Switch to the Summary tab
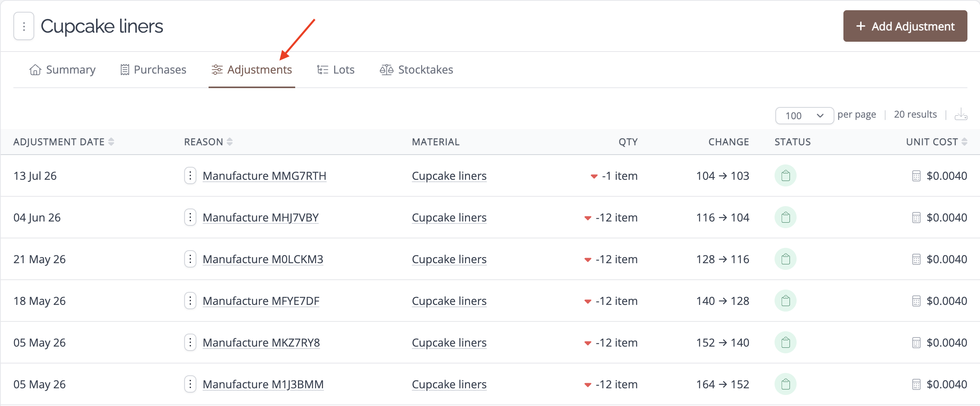The height and width of the screenshot is (406, 980). point(62,70)
